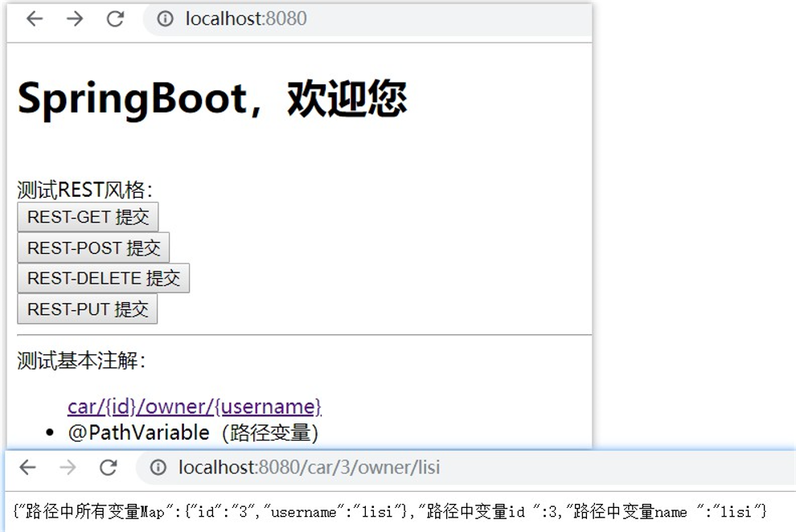Image resolution: width=796 pixels, height=532 pixels.
Task: Submit the REST-GET 提交 button
Action: click(88, 217)
